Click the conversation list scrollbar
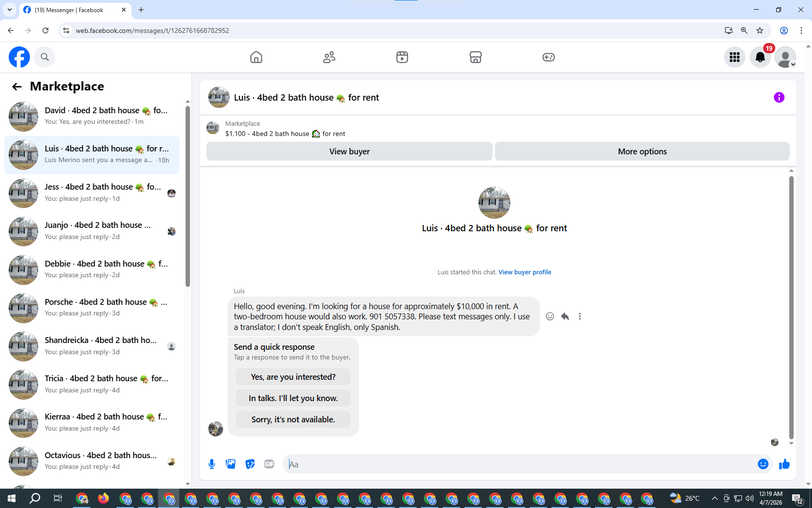Image resolution: width=812 pixels, height=508 pixels. pos(188,196)
